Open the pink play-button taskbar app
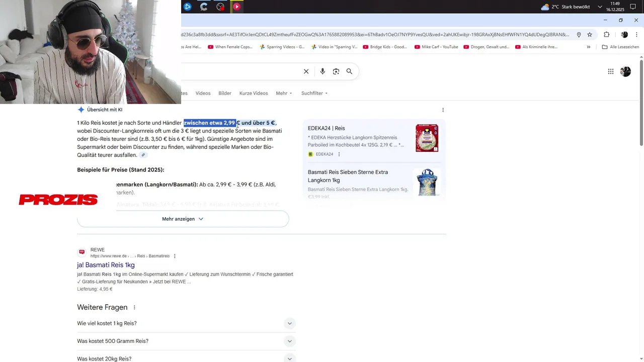The width and height of the screenshot is (644, 362). click(x=236, y=7)
